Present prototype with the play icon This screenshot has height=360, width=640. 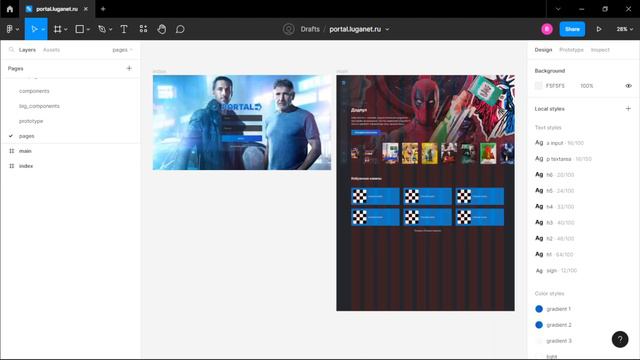599,29
